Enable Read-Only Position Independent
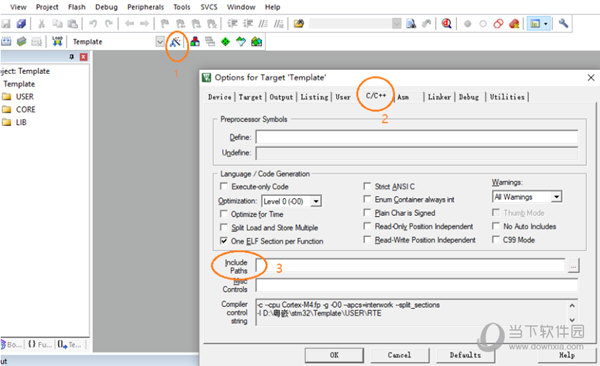This screenshot has height=366, width=600. 367,226
